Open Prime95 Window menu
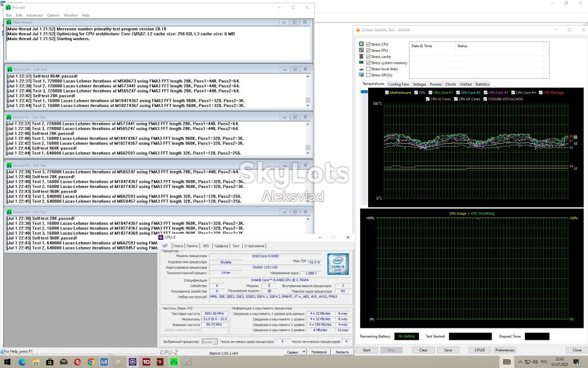The image size is (588, 368). coord(71,16)
